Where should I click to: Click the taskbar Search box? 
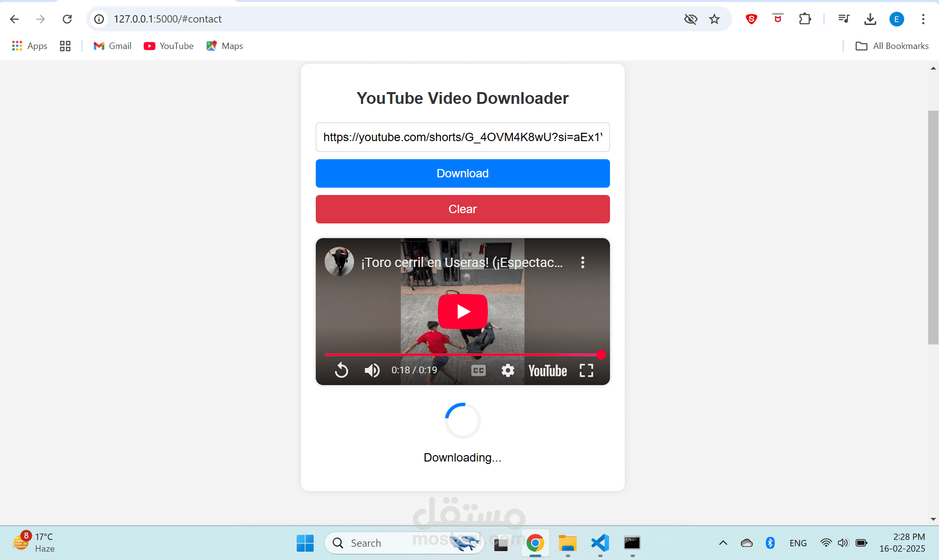coord(404,543)
